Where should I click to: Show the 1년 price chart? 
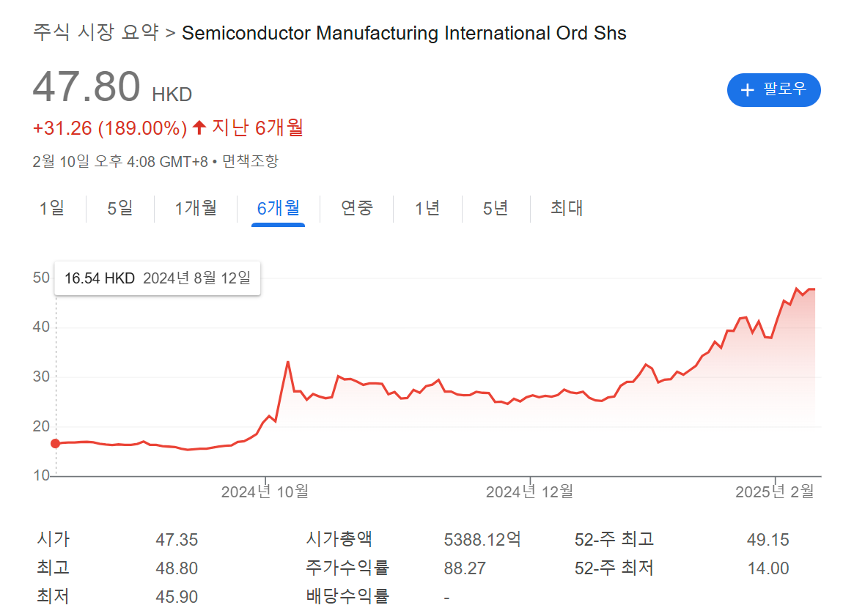pos(427,208)
